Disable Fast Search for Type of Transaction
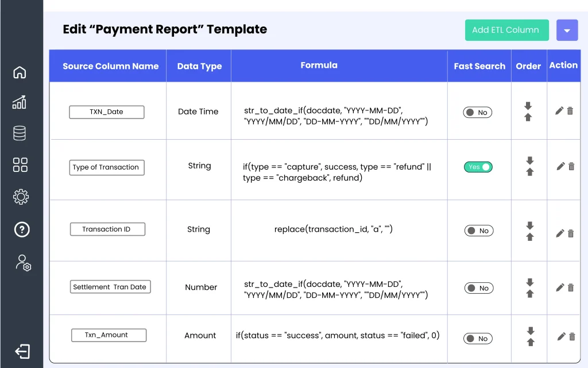The image size is (588, 368). [x=478, y=167]
